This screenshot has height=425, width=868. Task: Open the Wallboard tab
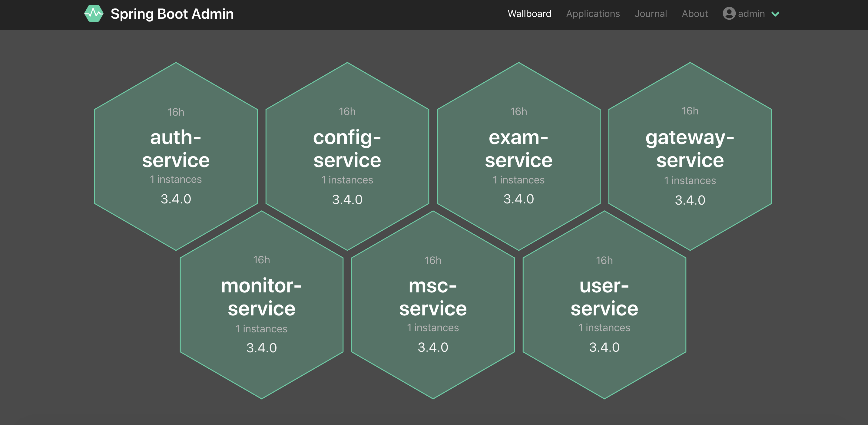pyautogui.click(x=529, y=14)
